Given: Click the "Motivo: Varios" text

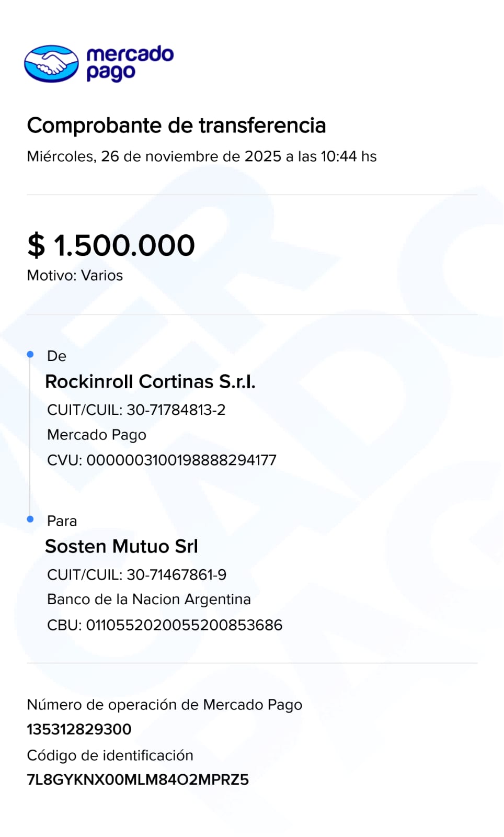Looking at the screenshot, I should [x=75, y=276].
